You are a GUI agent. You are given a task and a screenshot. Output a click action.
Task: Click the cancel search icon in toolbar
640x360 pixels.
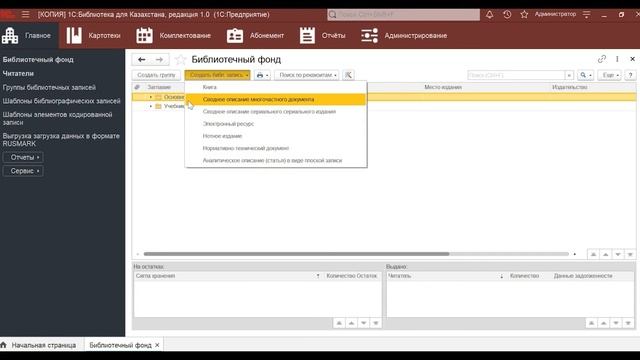(348, 75)
